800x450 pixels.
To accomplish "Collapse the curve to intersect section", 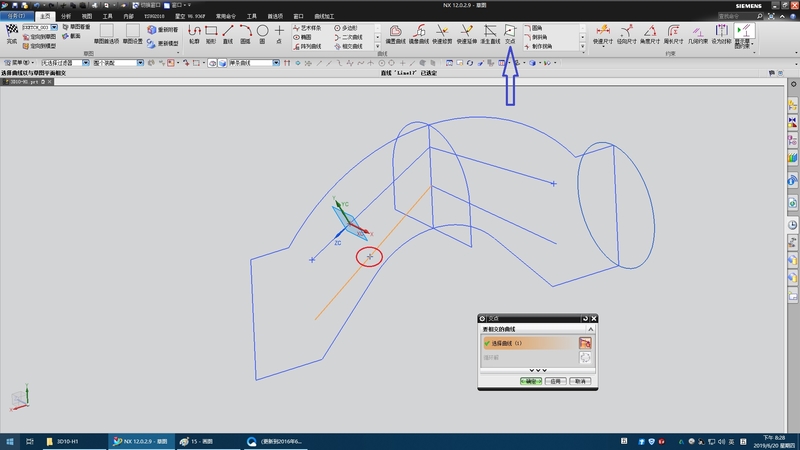I will 590,329.
